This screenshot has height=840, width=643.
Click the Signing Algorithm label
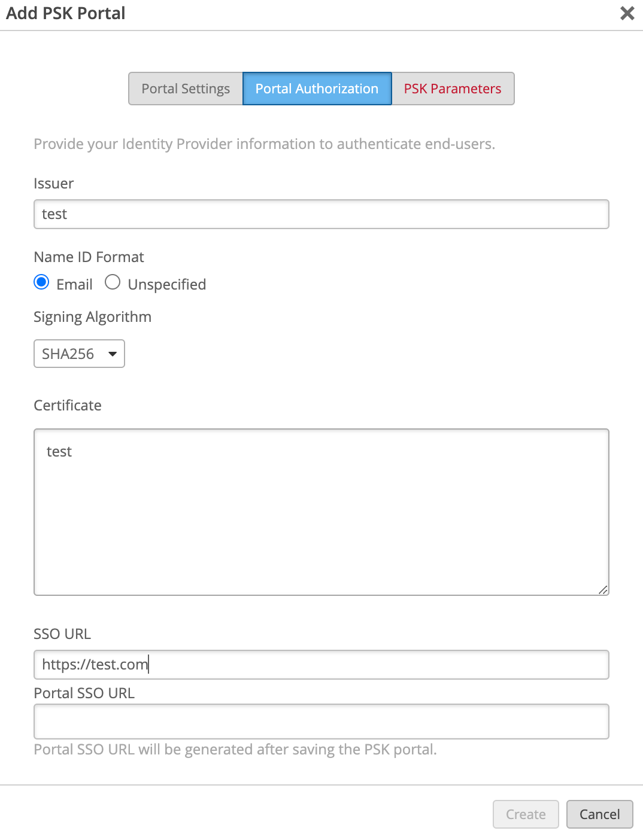click(92, 317)
